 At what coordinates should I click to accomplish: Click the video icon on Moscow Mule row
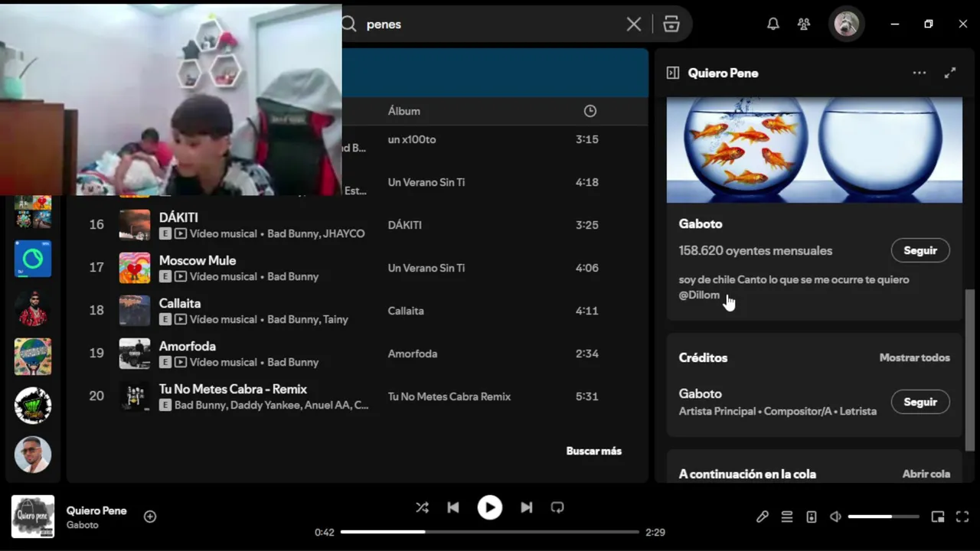[181, 276]
